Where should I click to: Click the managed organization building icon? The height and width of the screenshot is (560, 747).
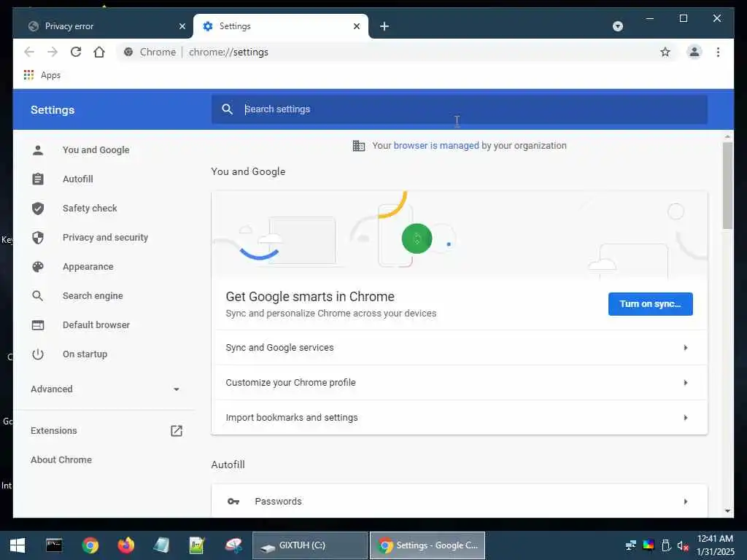[x=359, y=146]
